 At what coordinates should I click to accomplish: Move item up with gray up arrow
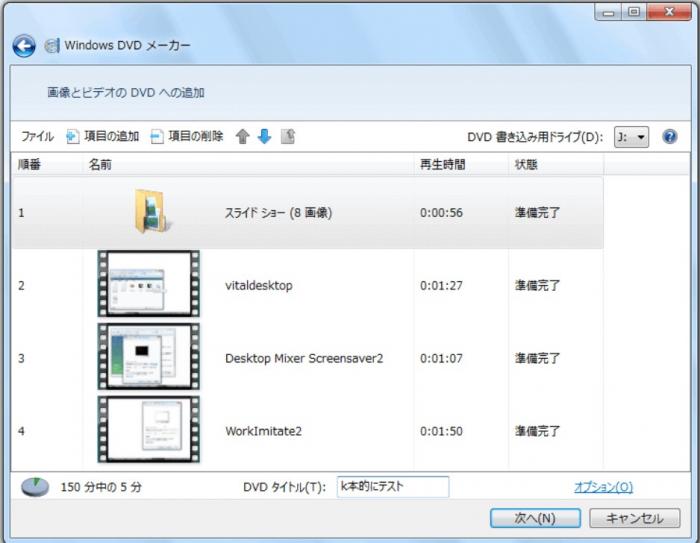tap(242, 137)
